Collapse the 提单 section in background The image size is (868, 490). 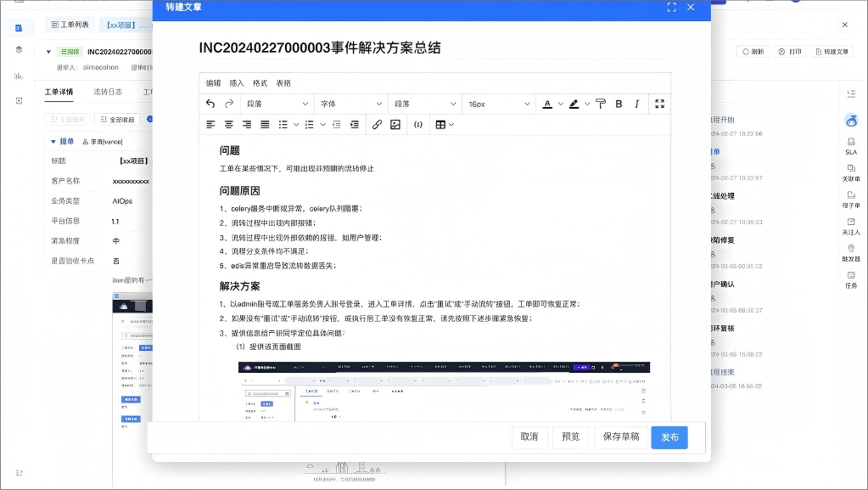click(53, 142)
